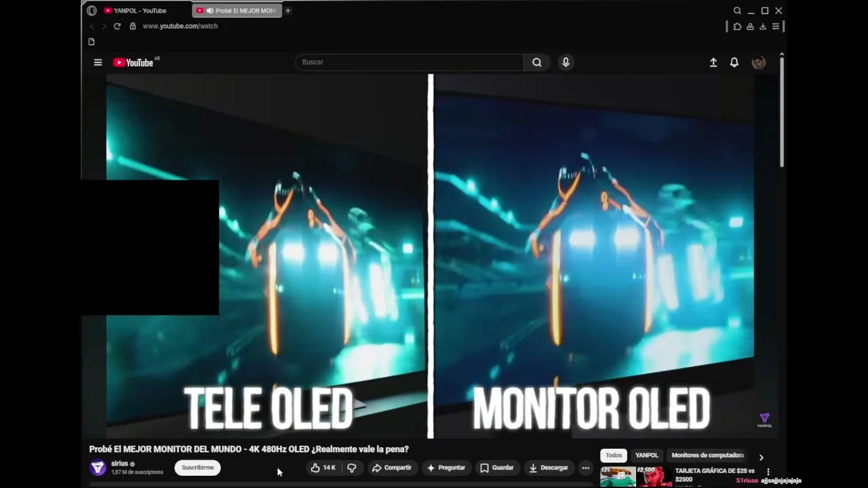Image resolution: width=868 pixels, height=488 pixels.
Task: Click the bookmarks bar page icon
Action: pos(92,41)
